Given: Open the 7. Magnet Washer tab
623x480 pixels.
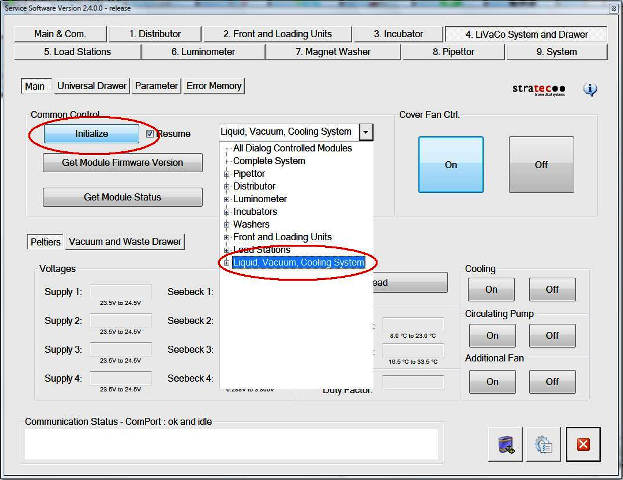Looking at the screenshot, I should click(340, 51).
